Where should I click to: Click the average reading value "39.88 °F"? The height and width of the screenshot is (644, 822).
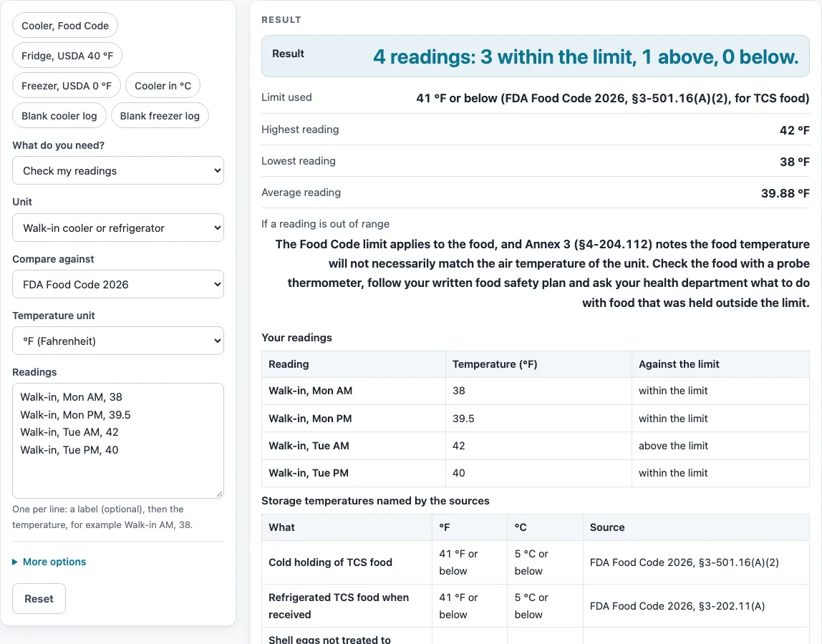[785, 192]
